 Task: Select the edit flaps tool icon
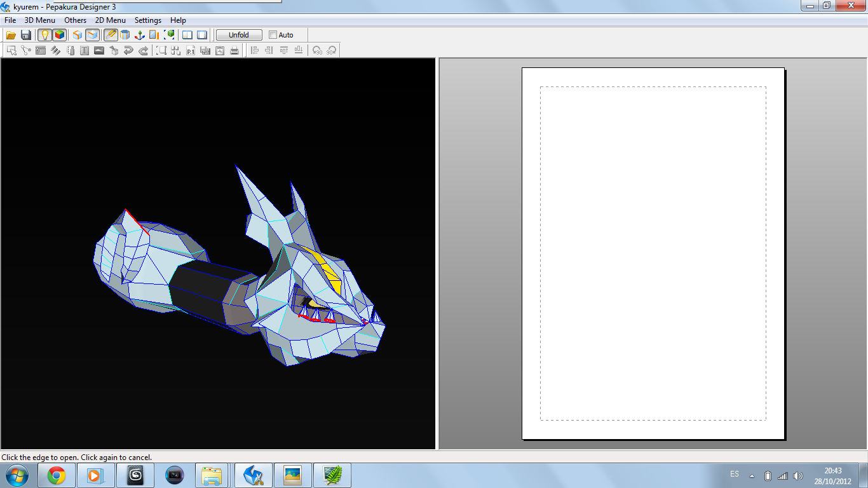[41, 50]
